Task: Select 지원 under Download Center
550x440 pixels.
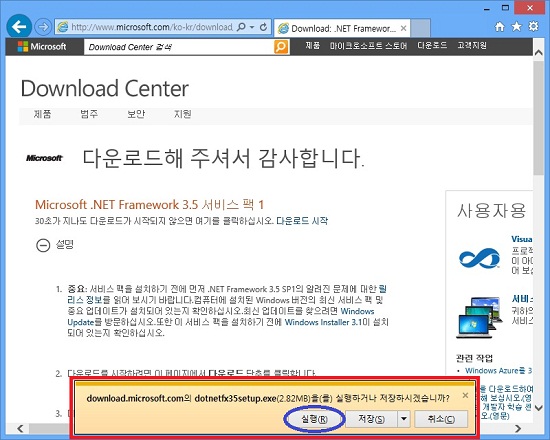Action: point(183,114)
